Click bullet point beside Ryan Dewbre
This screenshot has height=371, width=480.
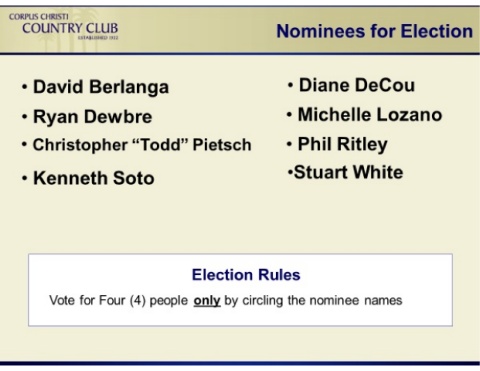pos(24,117)
